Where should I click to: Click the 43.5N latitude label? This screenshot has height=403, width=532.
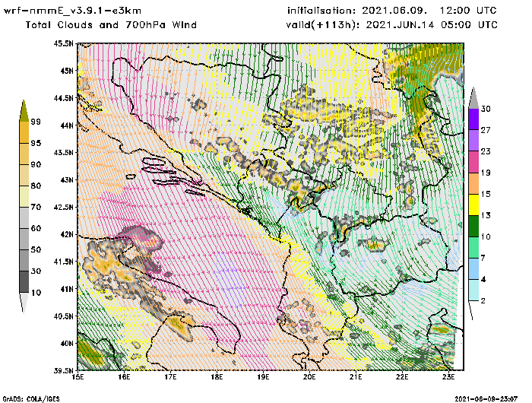pyautogui.click(x=63, y=152)
